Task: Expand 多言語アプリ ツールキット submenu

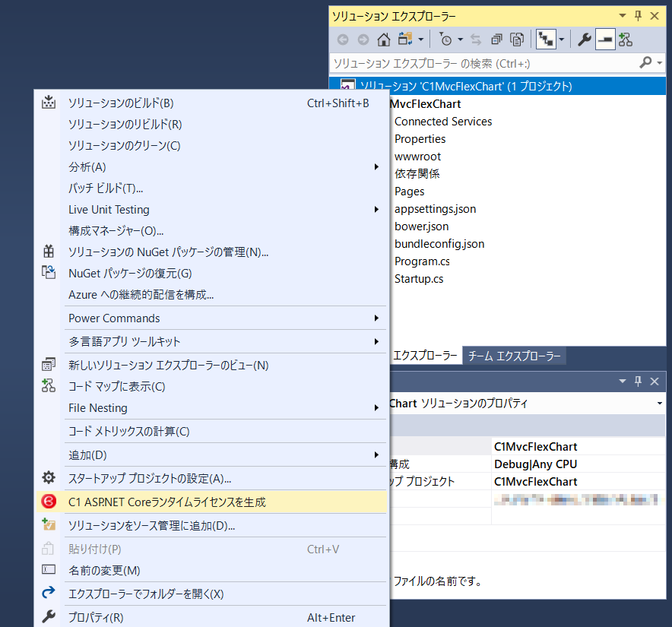Action: pyautogui.click(x=212, y=341)
